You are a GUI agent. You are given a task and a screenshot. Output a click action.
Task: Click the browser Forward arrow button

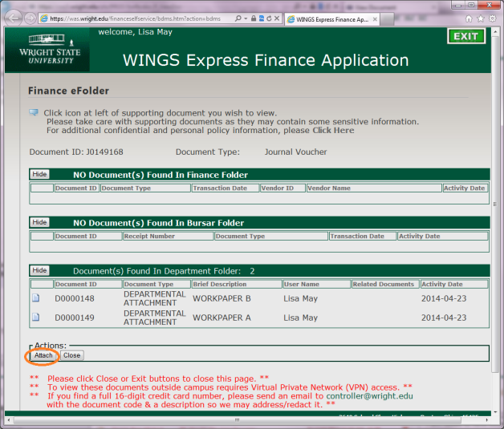coord(30,18)
